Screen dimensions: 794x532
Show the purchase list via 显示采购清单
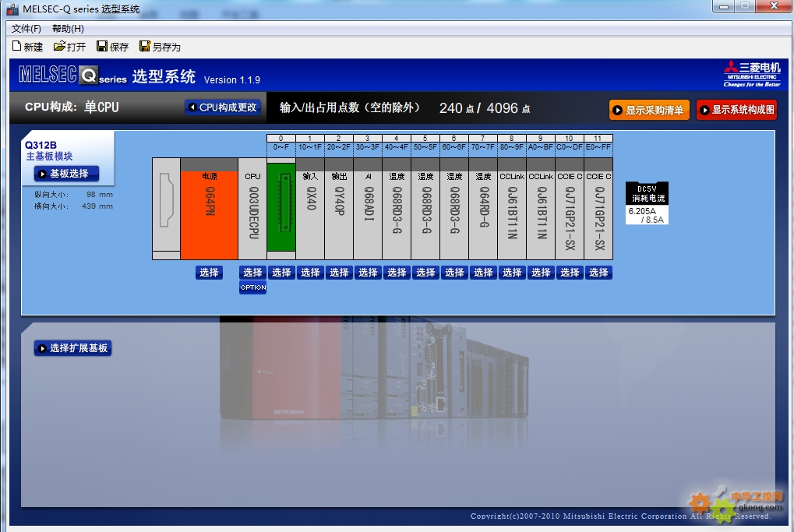pyautogui.click(x=649, y=110)
